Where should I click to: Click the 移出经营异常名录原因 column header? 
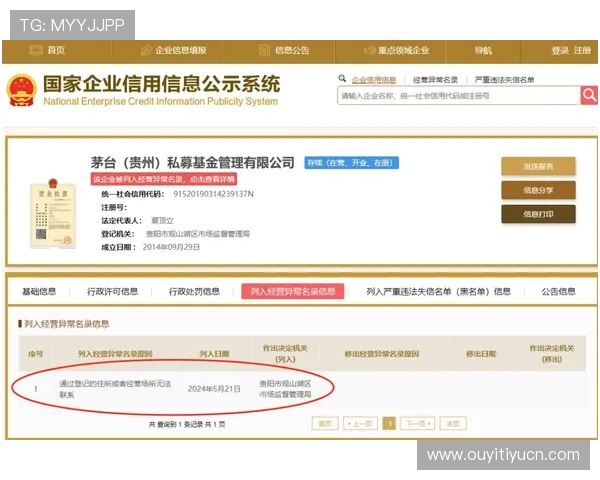pos(382,354)
